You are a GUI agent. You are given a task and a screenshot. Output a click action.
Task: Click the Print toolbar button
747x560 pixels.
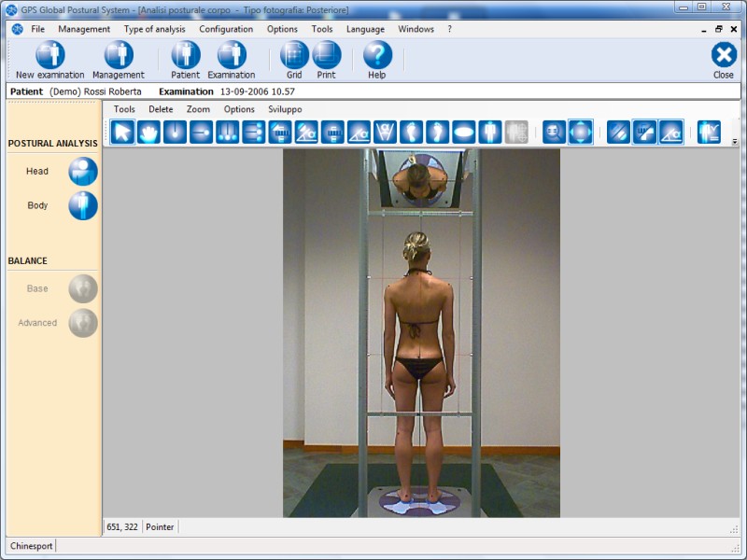point(326,60)
